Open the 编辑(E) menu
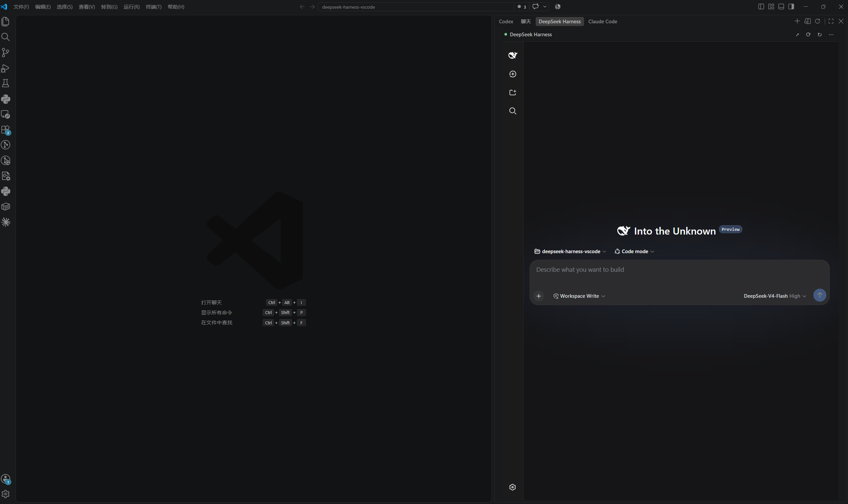The height and width of the screenshot is (504, 848). 43,7
